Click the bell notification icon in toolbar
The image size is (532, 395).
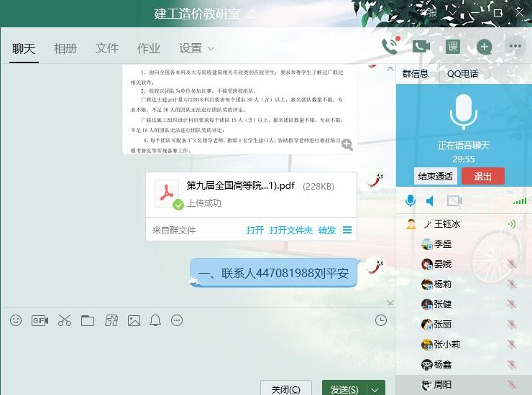[155, 320]
